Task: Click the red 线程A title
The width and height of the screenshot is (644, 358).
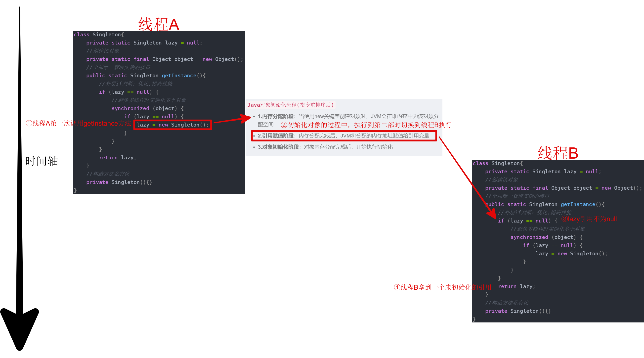Action: tap(159, 25)
